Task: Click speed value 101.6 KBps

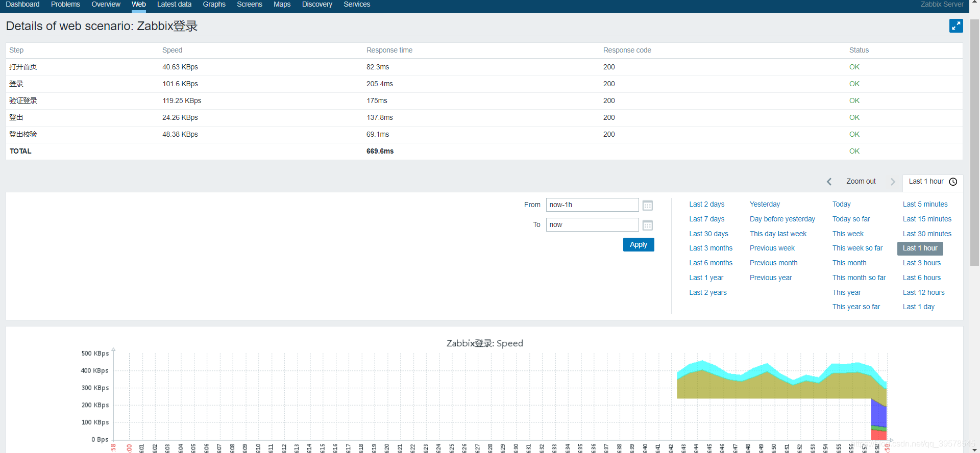Action: coord(180,84)
